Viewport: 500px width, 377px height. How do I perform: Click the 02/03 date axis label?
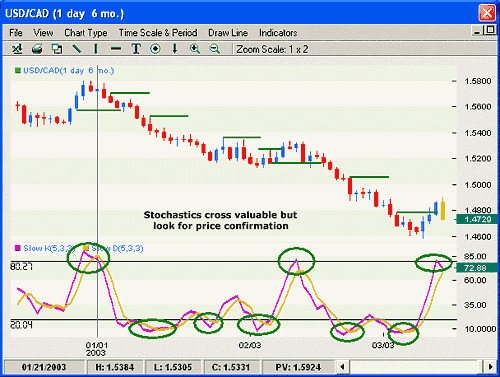click(x=250, y=345)
